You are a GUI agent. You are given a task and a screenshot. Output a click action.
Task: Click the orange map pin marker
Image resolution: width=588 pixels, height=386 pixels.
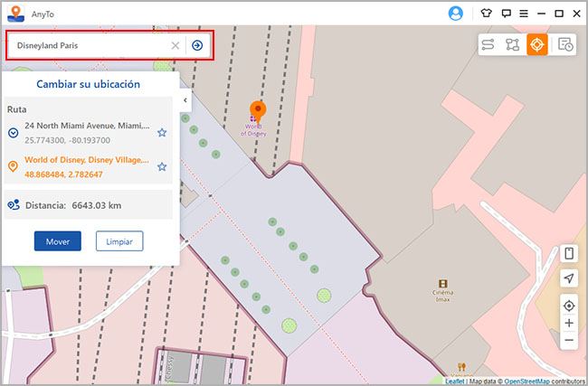point(258,111)
